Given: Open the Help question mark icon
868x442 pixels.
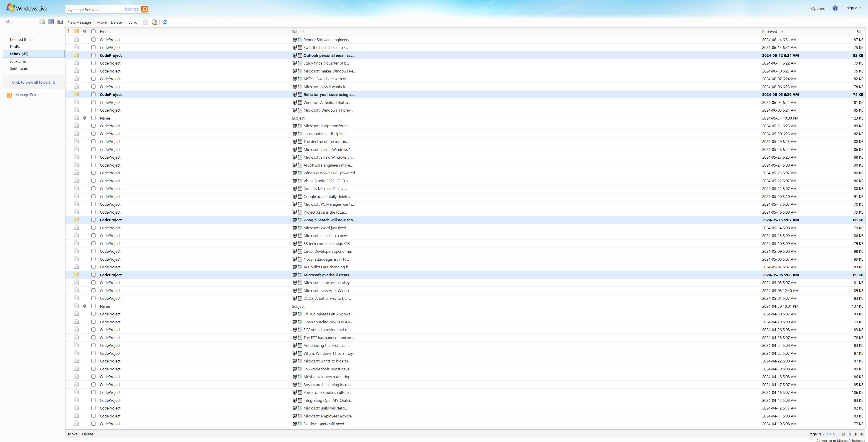Looking at the screenshot, I should pos(835,8).
